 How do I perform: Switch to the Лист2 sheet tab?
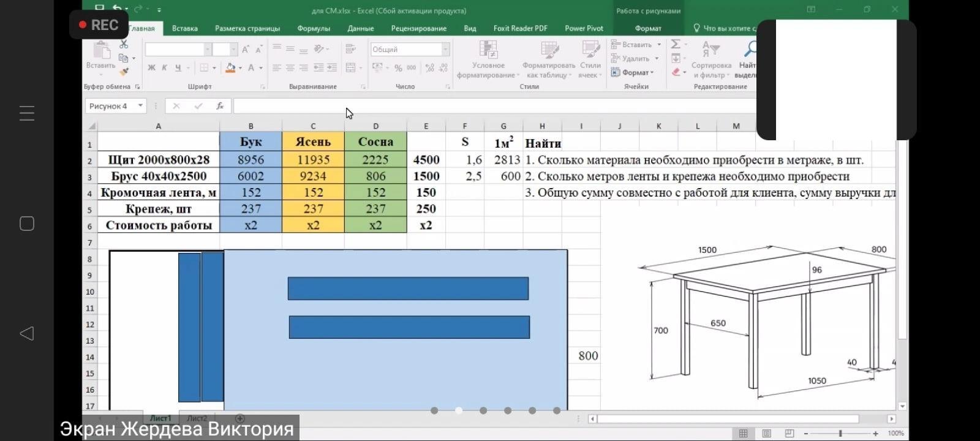[197, 418]
